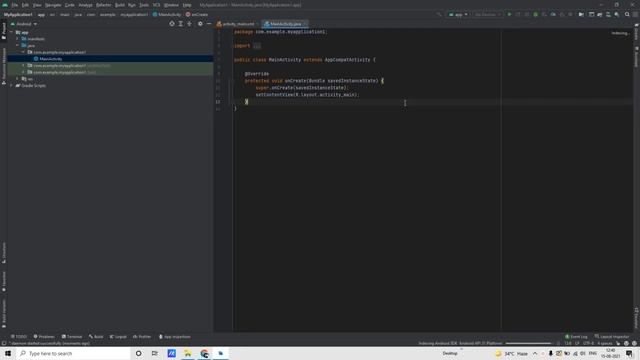This screenshot has height=360, width=640.
Task: Open the app run configuration dropdown
Action: click(458, 15)
